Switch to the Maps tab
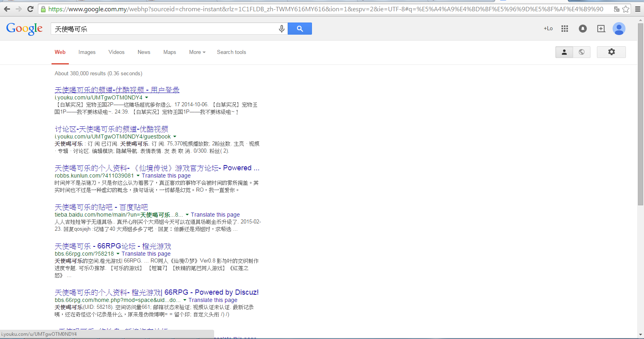 pos(169,52)
